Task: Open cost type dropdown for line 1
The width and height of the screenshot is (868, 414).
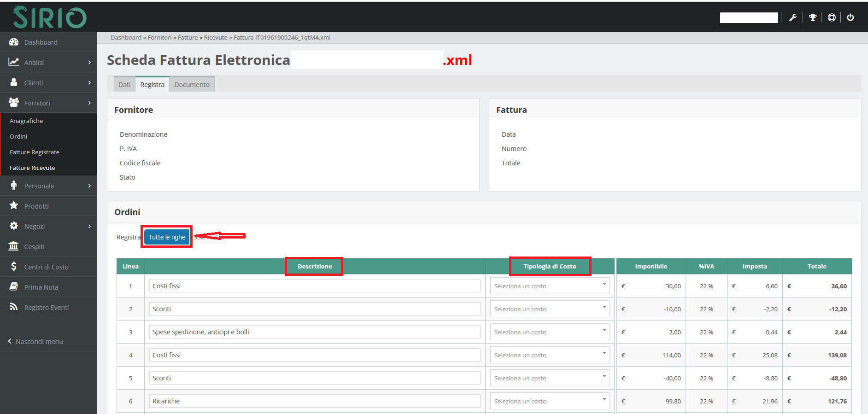Action: pos(549,286)
